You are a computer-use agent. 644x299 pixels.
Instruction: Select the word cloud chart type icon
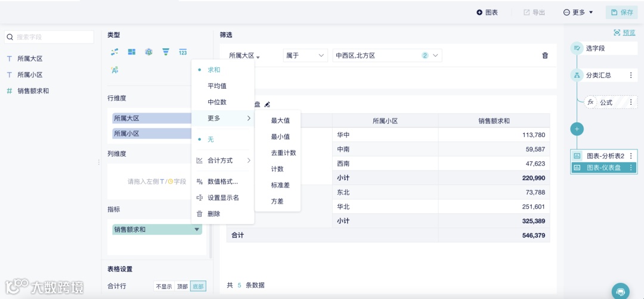coord(114,70)
